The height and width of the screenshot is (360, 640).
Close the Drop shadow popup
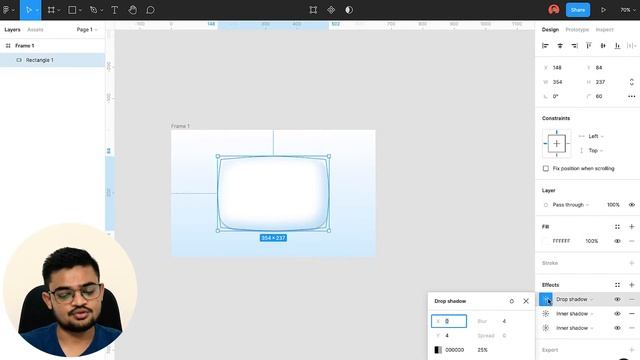click(526, 301)
